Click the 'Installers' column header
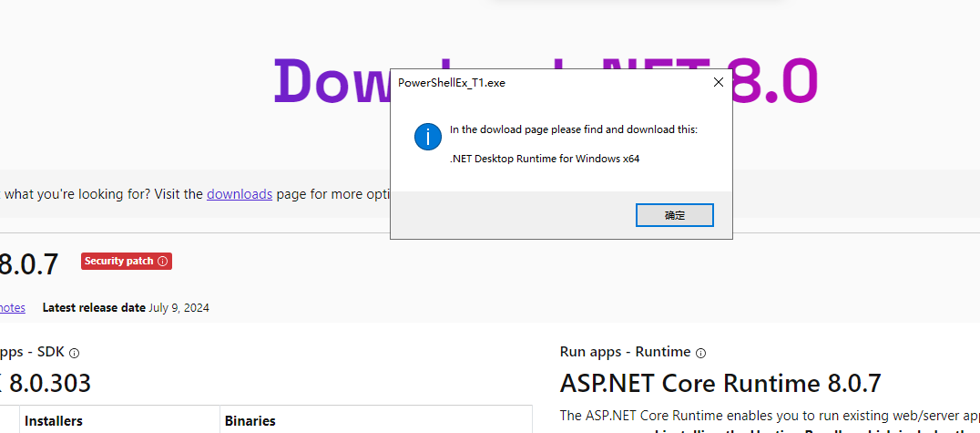The width and height of the screenshot is (980, 433). [x=53, y=421]
